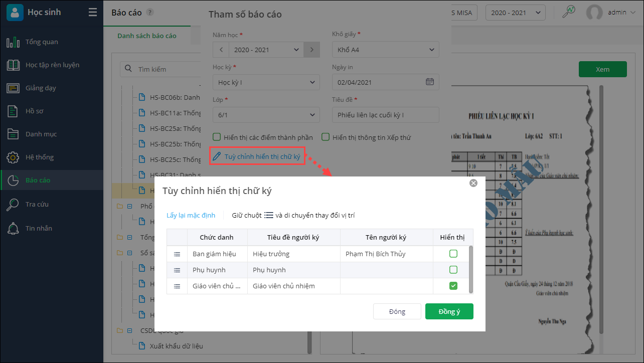Click the signature table vertical scrollbar
644x363 pixels.
(x=470, y=269)
